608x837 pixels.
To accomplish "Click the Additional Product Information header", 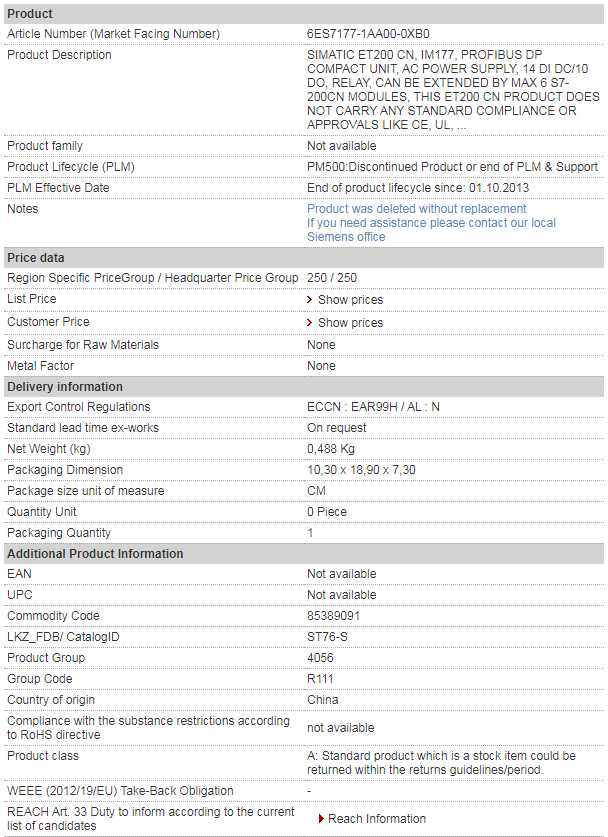I will tap(304, 554).
